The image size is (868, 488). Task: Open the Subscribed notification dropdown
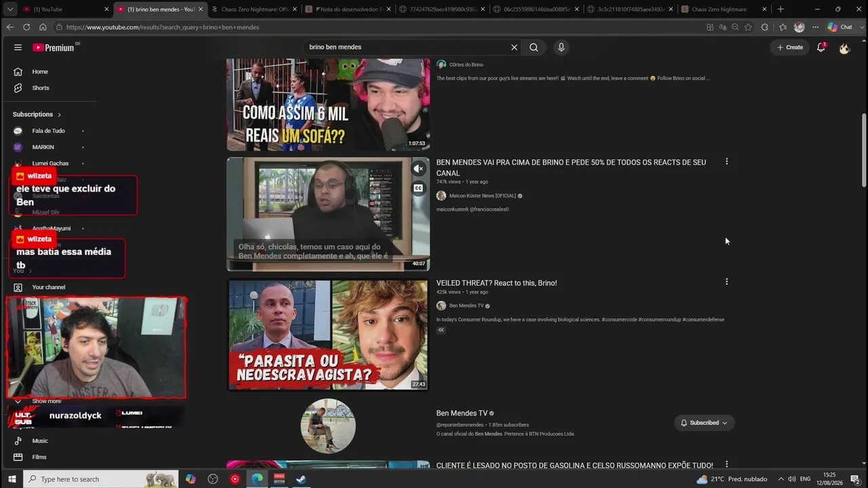point(704,423)
